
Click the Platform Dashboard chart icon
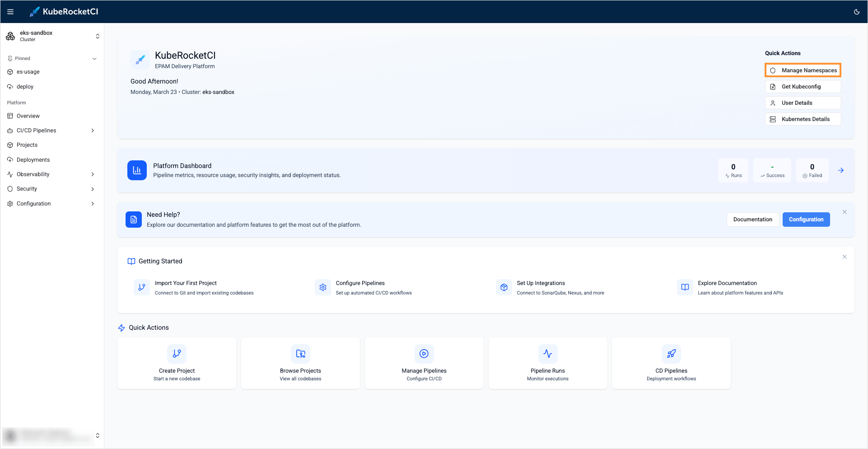pos(137,170)
